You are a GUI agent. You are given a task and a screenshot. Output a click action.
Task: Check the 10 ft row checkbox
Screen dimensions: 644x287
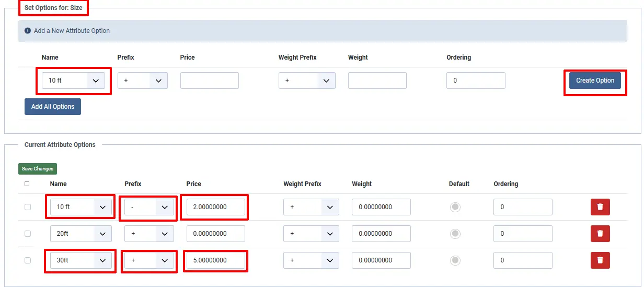point(28,207)
